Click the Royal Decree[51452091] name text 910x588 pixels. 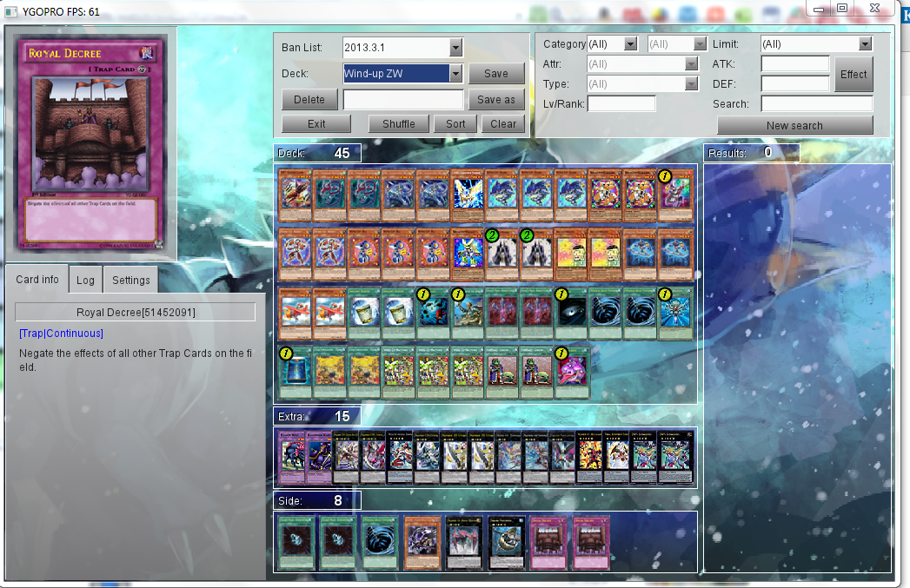pos(136,313)
